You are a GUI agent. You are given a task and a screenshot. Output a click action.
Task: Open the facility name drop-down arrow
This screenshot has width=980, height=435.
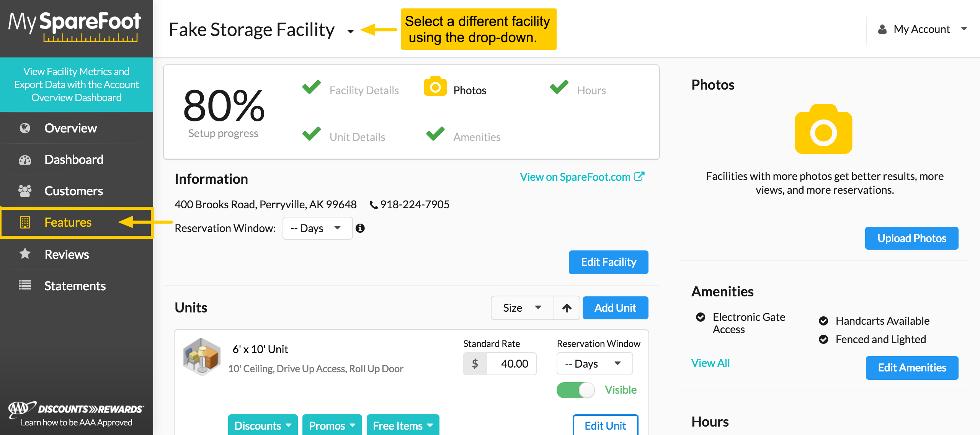[350, 31]
